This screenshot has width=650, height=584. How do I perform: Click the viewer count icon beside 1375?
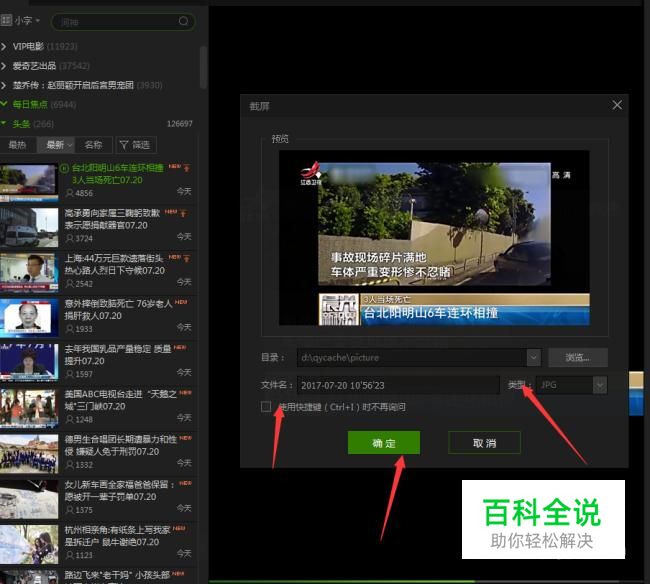(x=70, y=510)
